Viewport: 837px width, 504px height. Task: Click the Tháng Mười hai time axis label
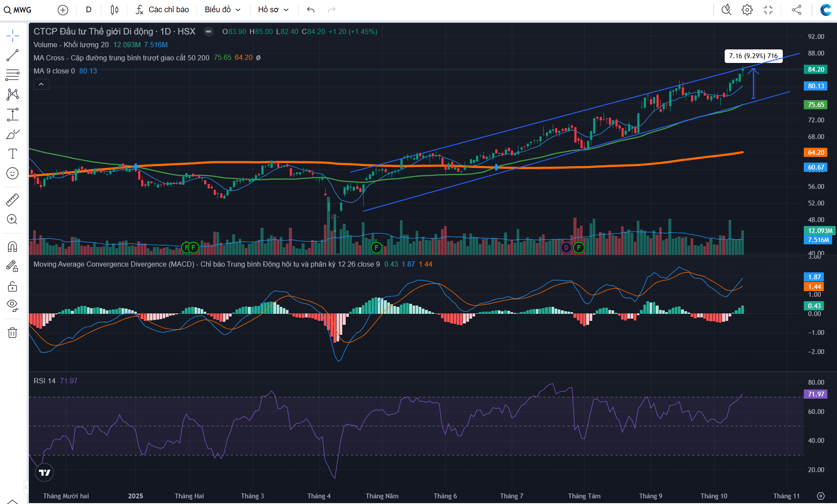click(66, 496)
